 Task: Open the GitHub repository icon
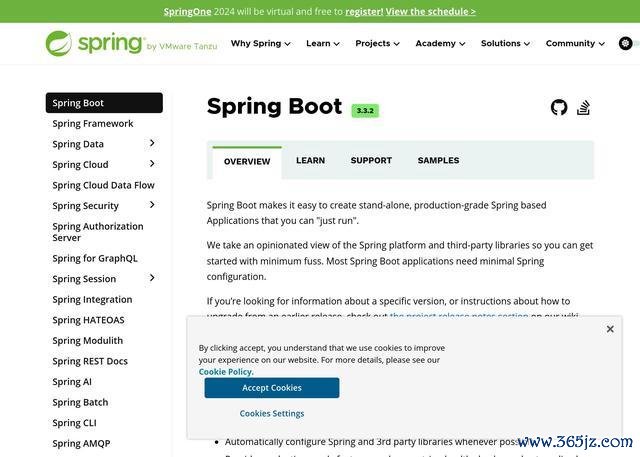(559, 107)
